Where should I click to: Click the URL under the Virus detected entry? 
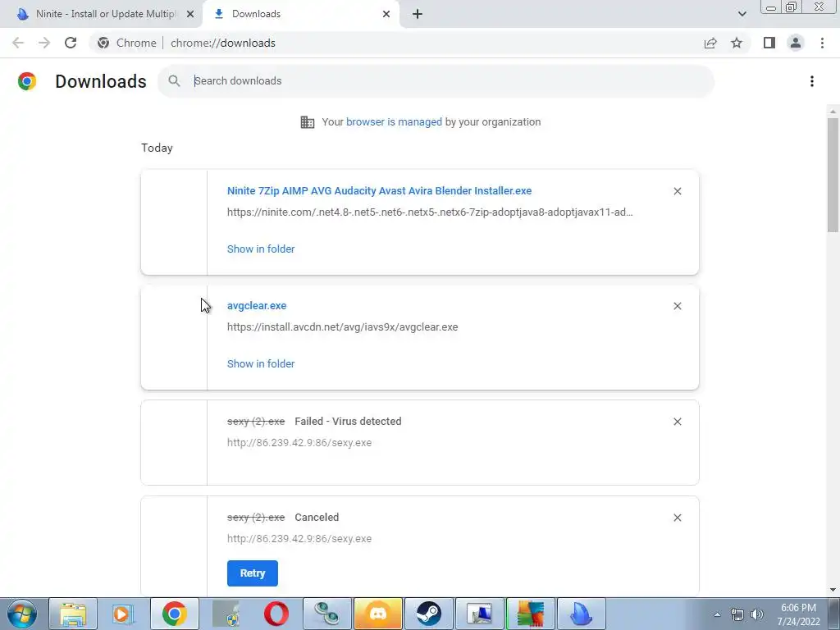(x=299, y=442)
